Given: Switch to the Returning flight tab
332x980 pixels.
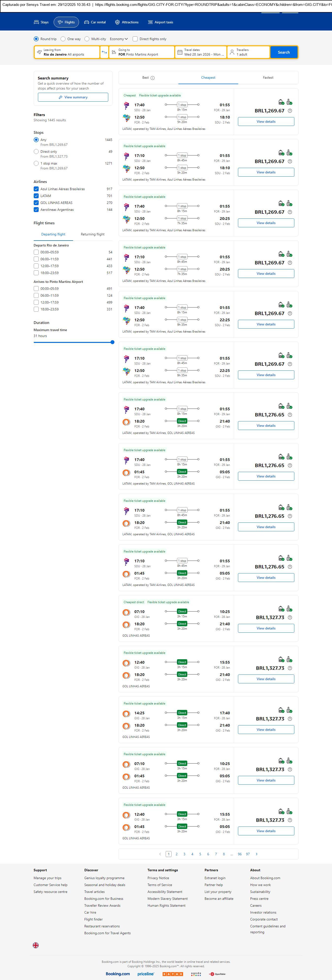Looking at the screenshot, I should 93,234.
